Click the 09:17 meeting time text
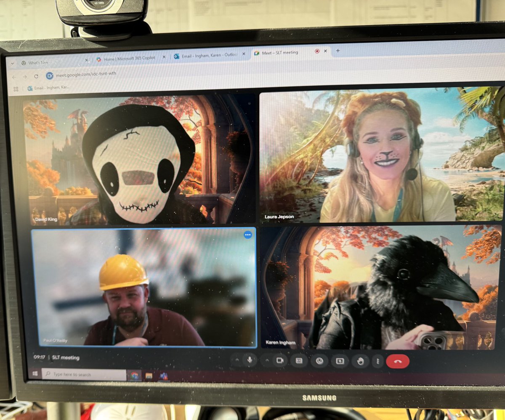Image resolution: width=505 pixels, height=420 pixels. click(40, 357)
